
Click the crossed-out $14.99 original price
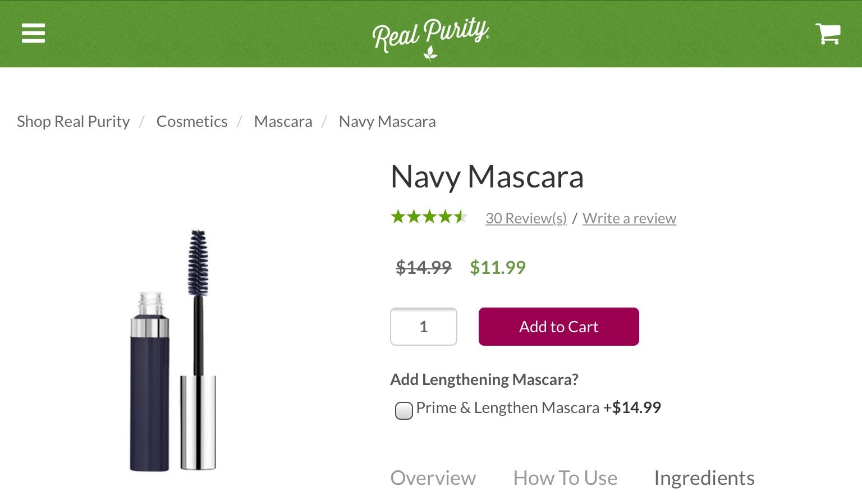tap(423, 268)
